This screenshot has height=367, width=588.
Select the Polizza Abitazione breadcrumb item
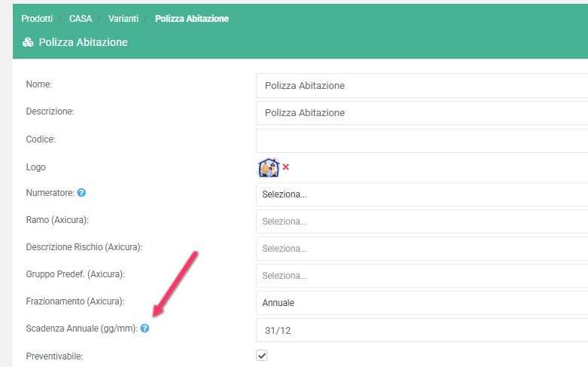pyautogui.click(x=192, y=18)
